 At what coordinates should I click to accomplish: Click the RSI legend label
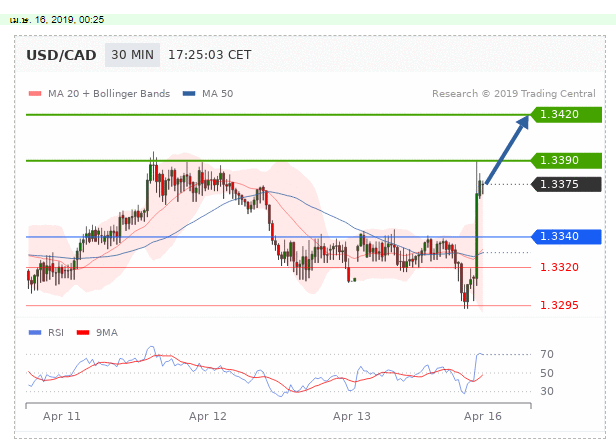[56, 333]
